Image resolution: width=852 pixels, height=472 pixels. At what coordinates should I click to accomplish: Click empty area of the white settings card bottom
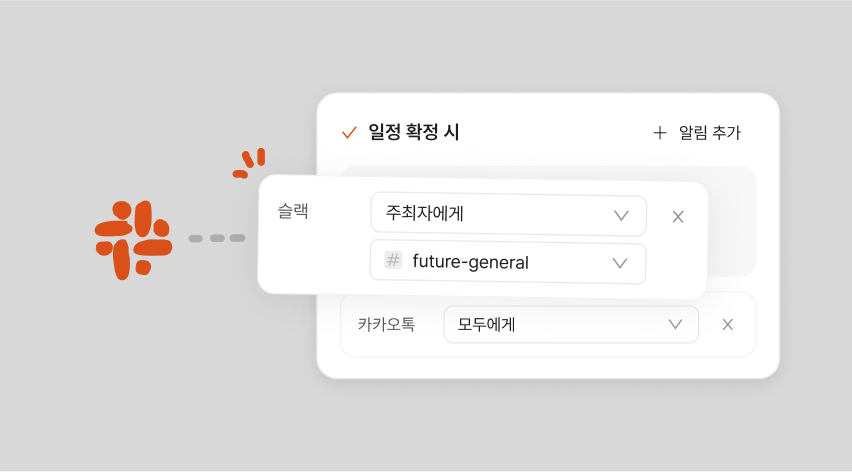548,367
